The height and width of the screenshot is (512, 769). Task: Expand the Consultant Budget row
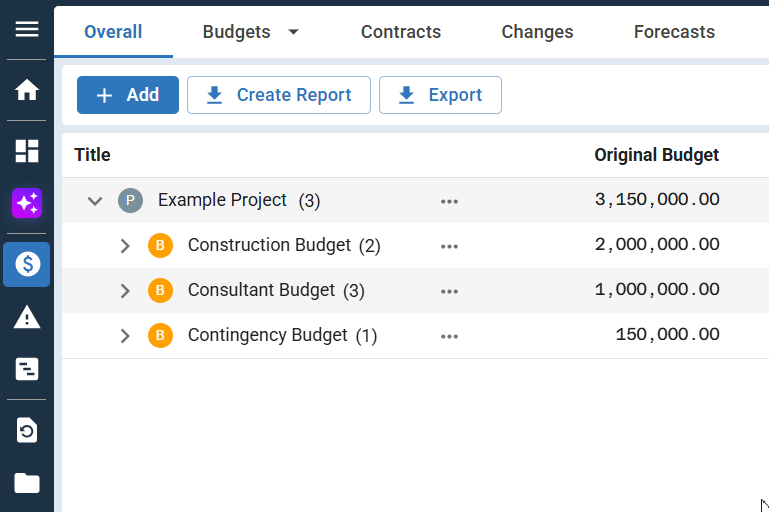[x=125, y=291]
